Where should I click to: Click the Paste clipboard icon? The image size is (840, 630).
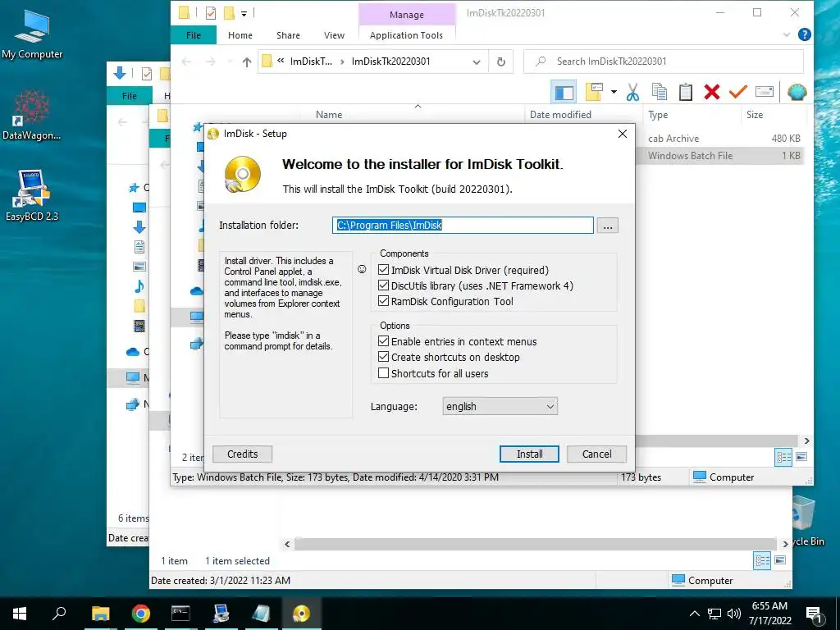coord(686,92)
